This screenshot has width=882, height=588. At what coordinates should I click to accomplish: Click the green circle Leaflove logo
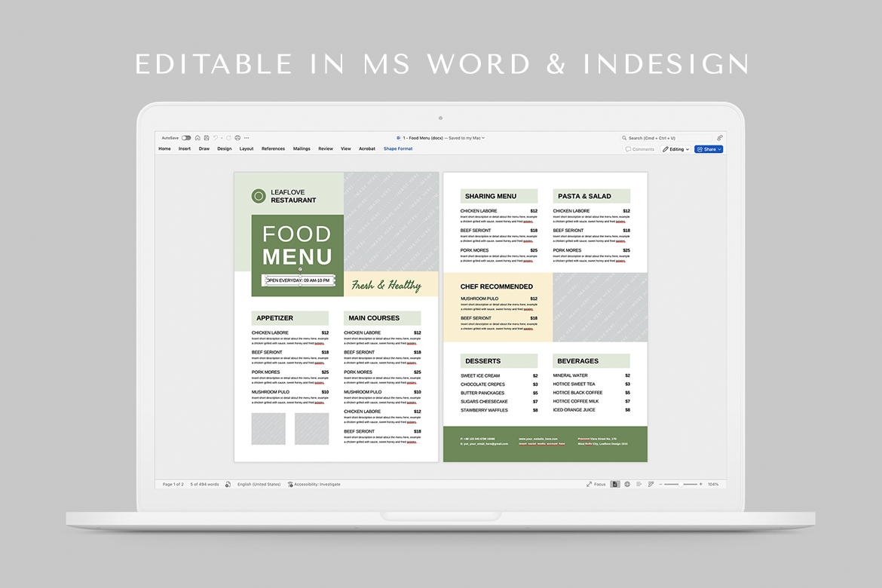coord(259,196)
